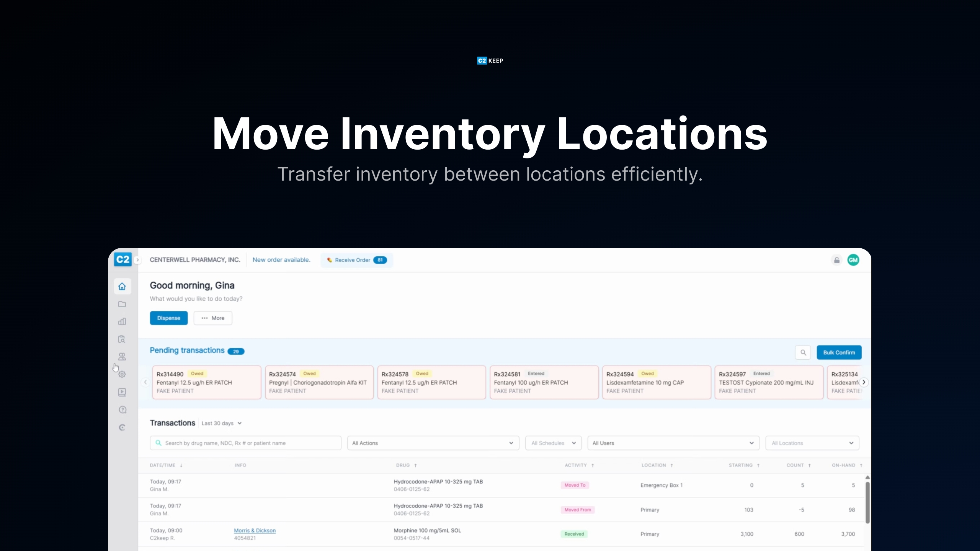Viewport: 980px width, 551px height.
Task: Sort by ON-HAND column header
Action: point(847,465)
